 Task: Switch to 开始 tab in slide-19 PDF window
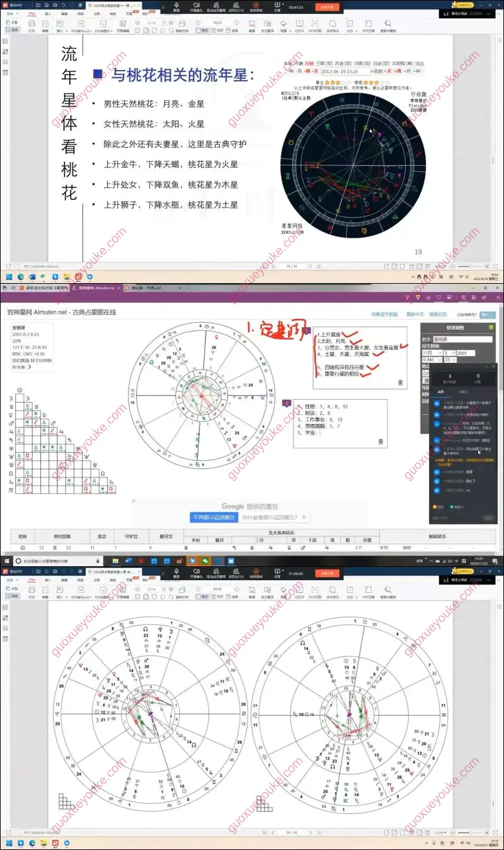click(x=32, y=13)
